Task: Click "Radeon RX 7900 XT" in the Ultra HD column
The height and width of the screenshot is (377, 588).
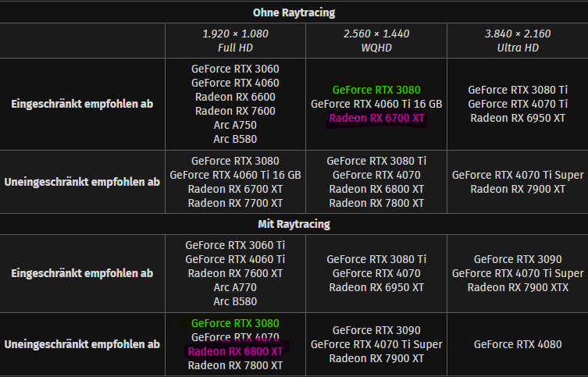Action: coord(518,189)
